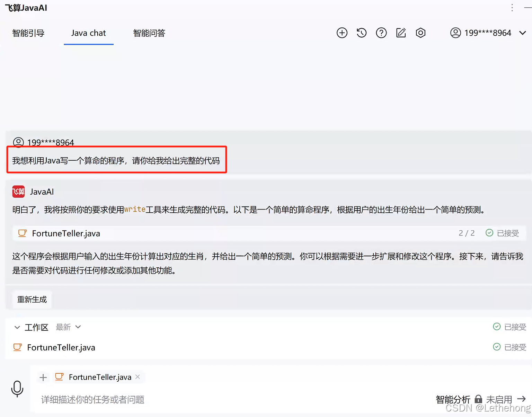532x417 pixels.
Task: Open the 最新 version dropdown
Action: (68, 327)
